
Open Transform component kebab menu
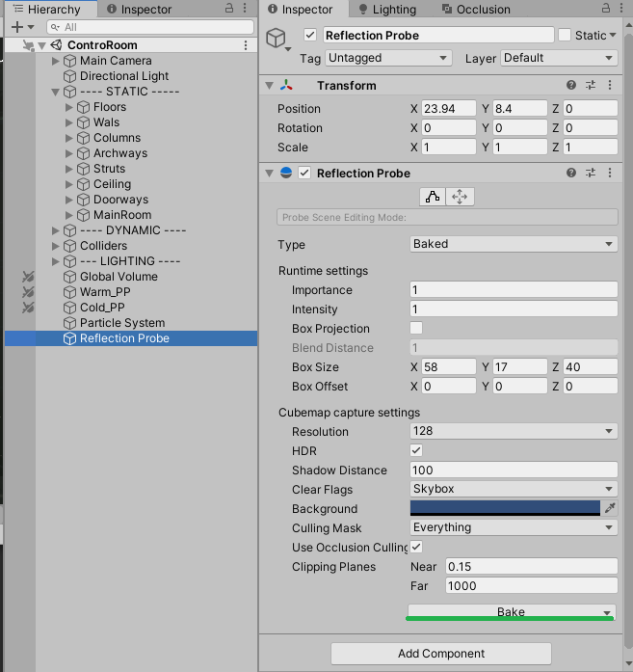(x=610, y=85)
